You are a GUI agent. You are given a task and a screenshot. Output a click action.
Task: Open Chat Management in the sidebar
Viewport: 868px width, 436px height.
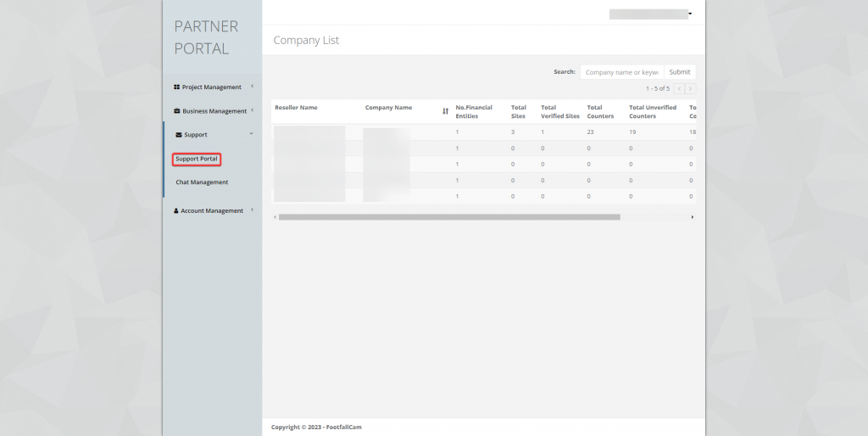pyautogui.click(x=202, y=182)
